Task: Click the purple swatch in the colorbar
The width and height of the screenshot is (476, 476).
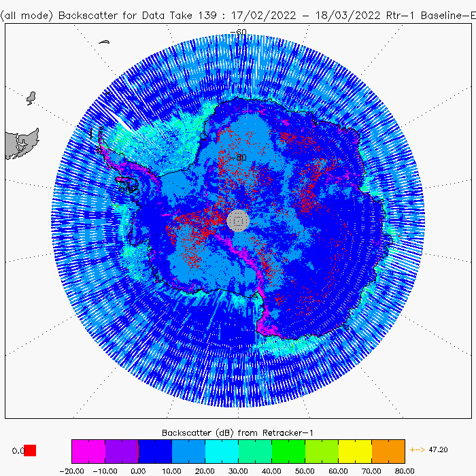Action: [122, 451]
